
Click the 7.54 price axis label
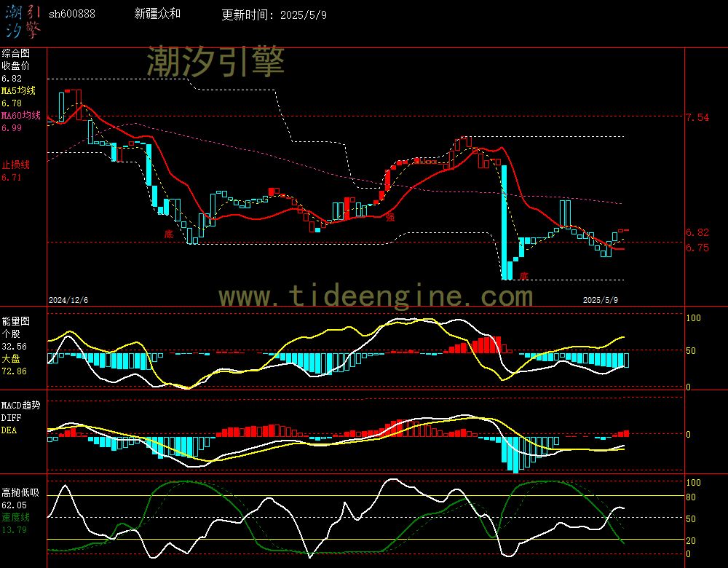(698, 117)
